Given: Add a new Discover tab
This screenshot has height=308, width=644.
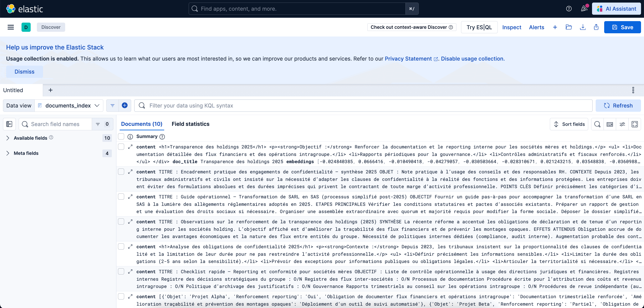Looking at the screenshot, I should 50,90.
